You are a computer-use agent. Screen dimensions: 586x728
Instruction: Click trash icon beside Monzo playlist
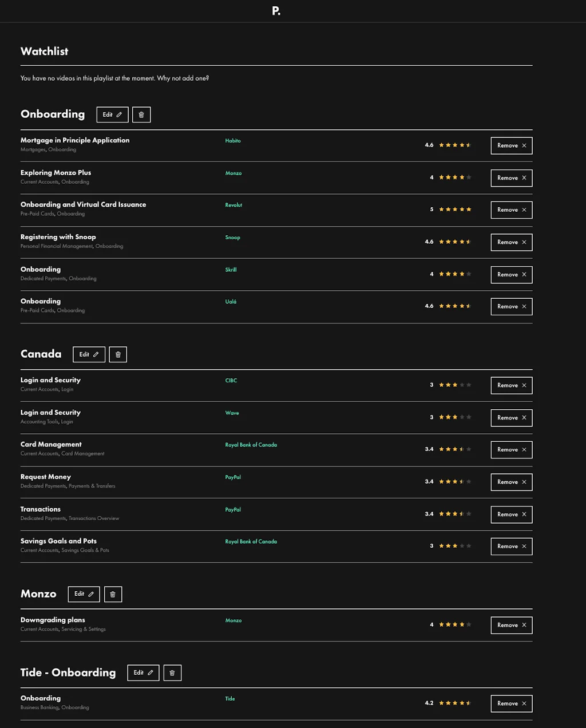tap(113, 594)
